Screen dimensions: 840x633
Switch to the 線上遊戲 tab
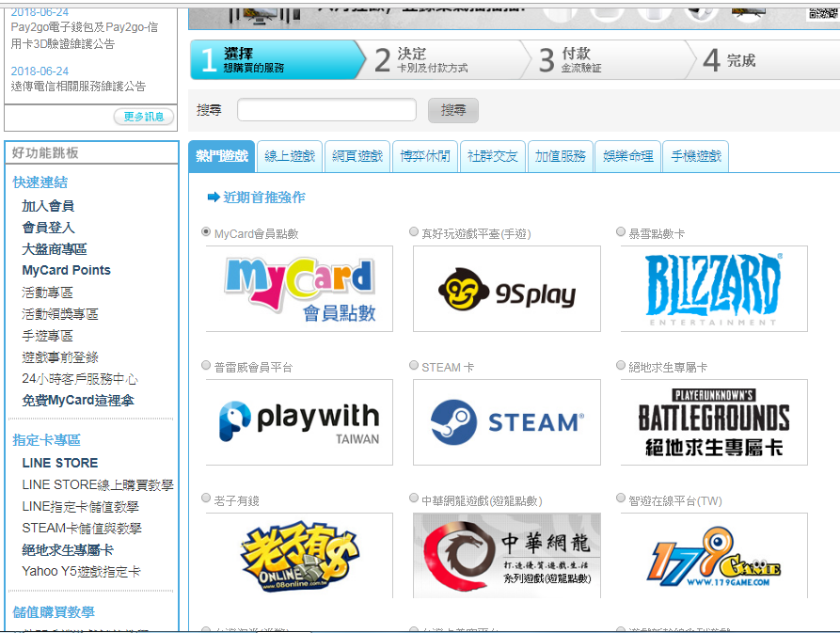click(x=290, y=156)
